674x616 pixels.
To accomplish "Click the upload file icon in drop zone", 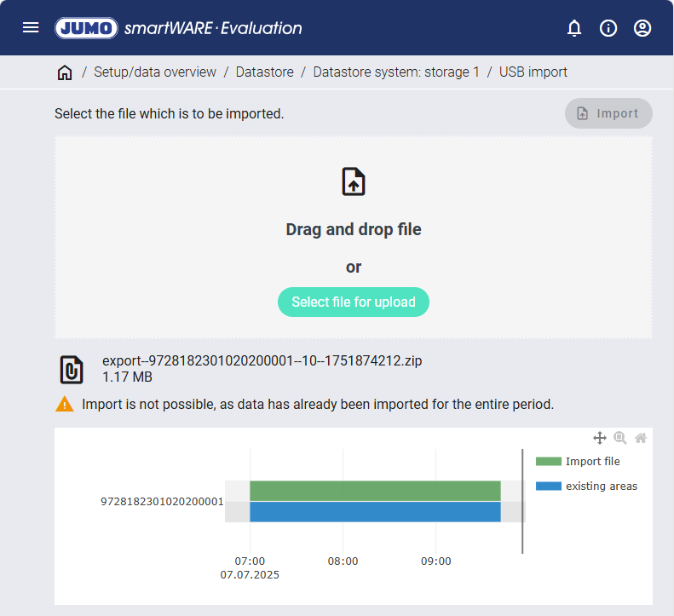I will tap(354, 182).
